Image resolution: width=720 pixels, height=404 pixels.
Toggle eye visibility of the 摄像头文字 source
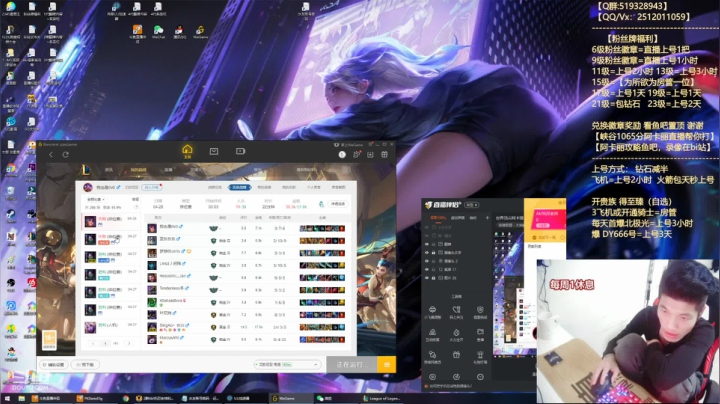pyautogui.click(x=427, y=252)
